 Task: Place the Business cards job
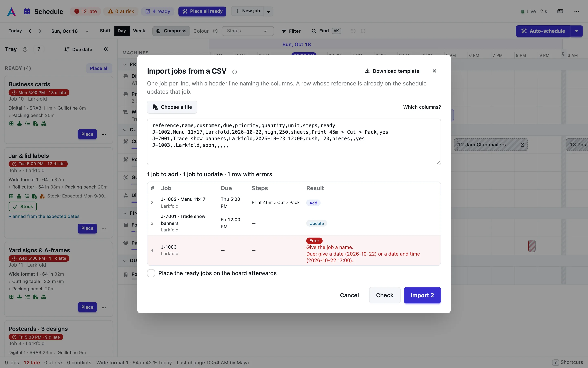point(87,134)
